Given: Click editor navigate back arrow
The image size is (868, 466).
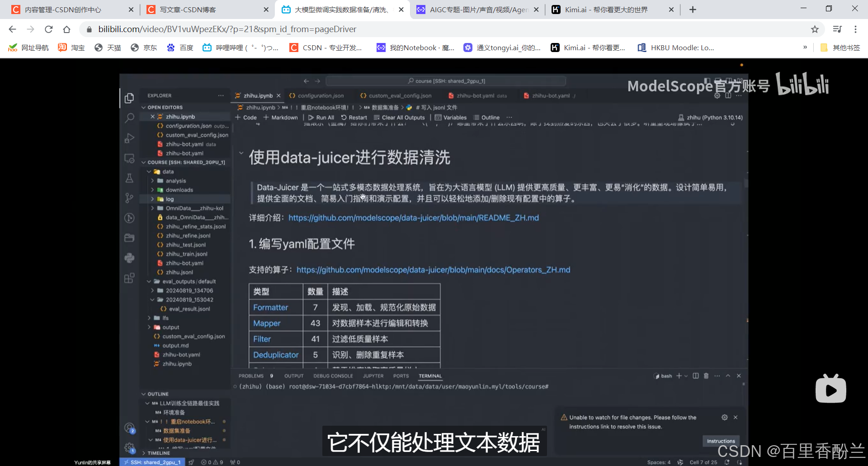Looking at the screenshot, I should (x=307, y=81).
